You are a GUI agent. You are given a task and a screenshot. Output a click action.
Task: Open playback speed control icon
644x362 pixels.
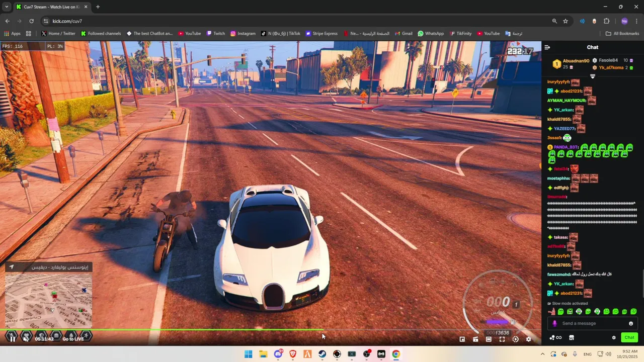pos(515,339)
